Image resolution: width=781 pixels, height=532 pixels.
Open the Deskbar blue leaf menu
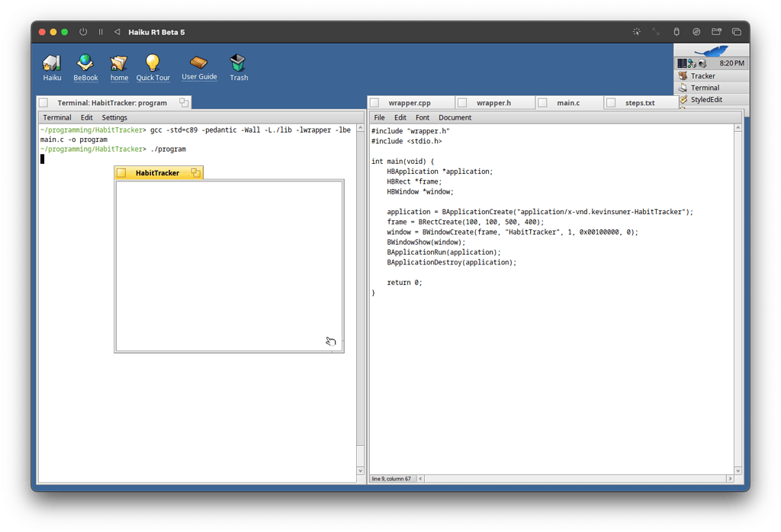[x=712, y=50]
